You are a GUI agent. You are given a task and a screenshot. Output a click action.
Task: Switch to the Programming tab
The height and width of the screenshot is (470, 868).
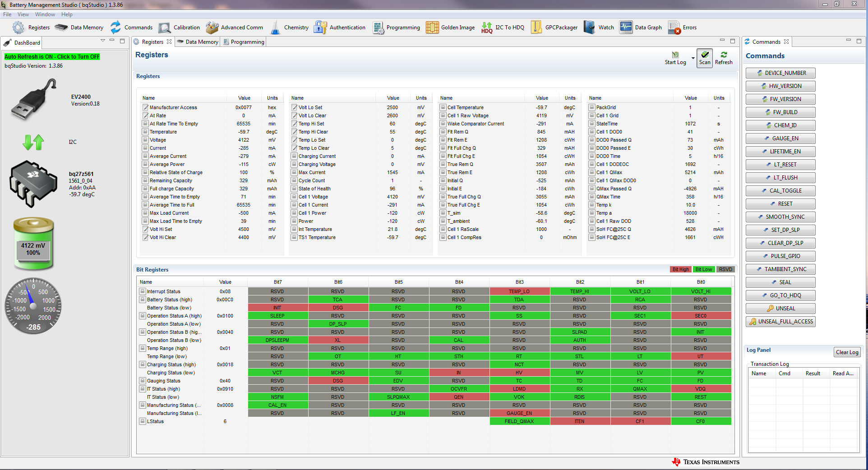(x=244, y=42)
